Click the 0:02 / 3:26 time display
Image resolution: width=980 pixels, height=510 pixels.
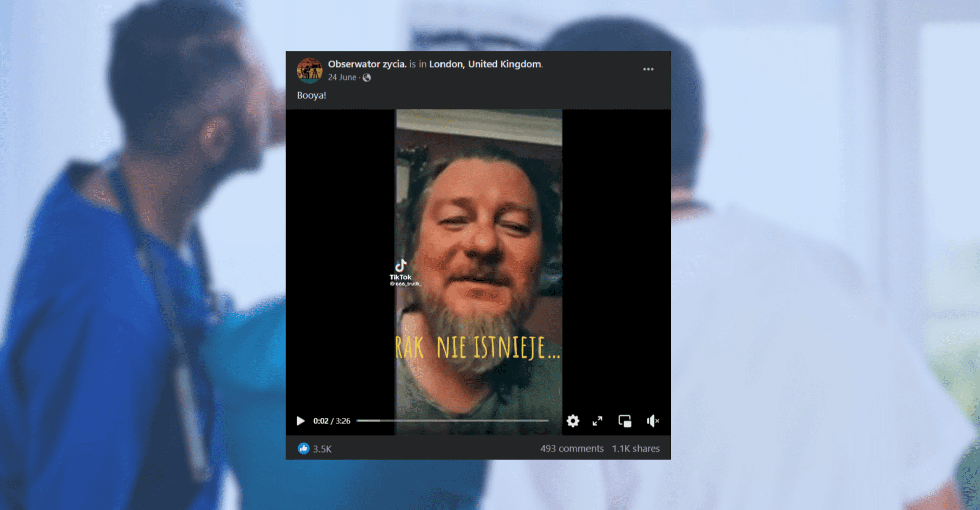pyautogui.click(x=332, y=421)
